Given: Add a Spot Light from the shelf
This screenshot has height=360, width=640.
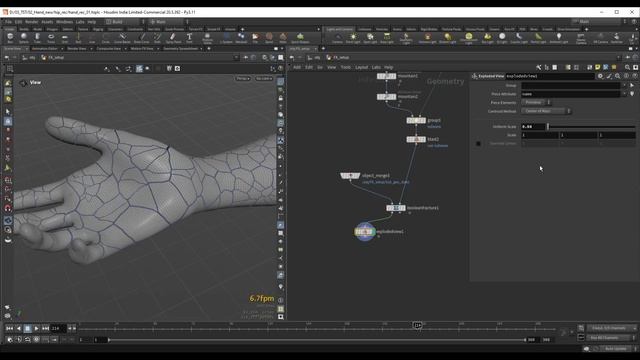Looking at the screenshot, I should click(x=370, y=38).
